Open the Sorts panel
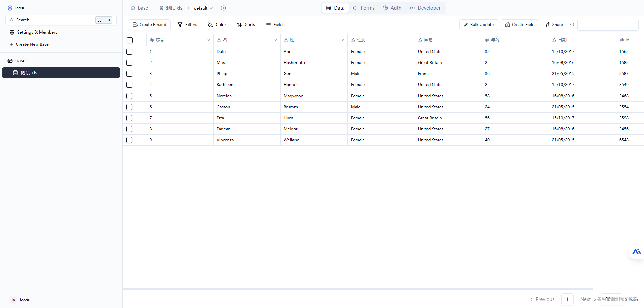The image size is (644, 308). tap(246, 25)
